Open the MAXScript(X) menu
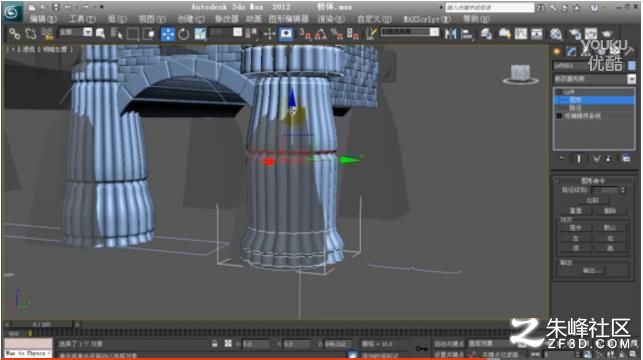The height and width of the screenshot is (360, 643). [427, 19]
